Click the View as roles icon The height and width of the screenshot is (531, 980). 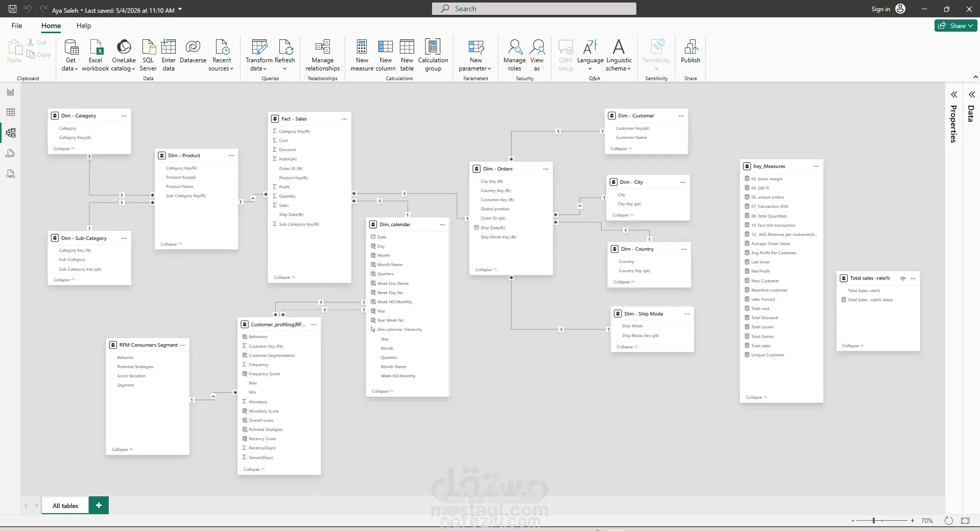point(537,47)
